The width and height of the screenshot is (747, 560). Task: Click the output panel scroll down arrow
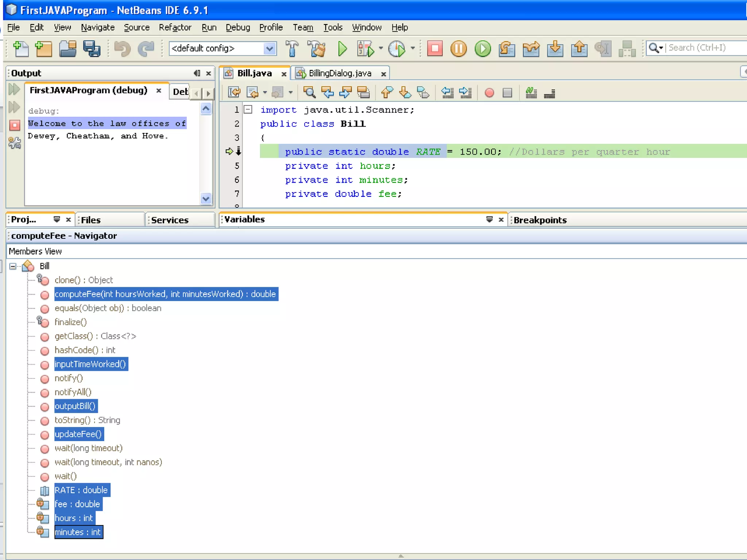[x=206, y=199]
